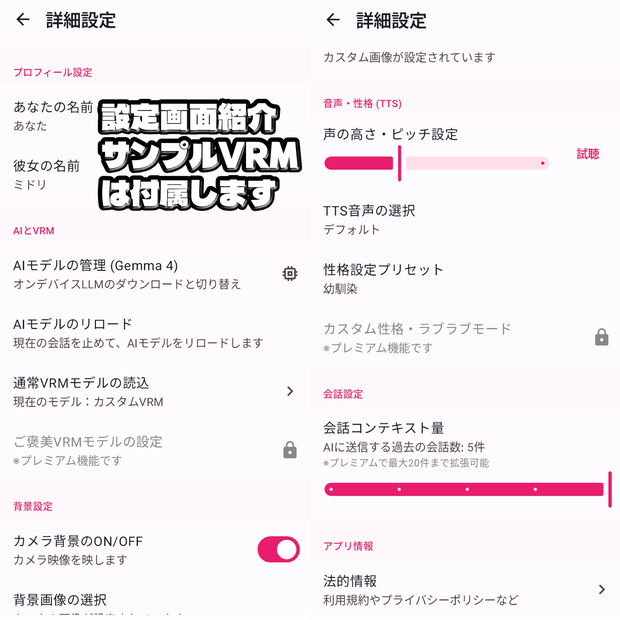Open the TTS音声の選択 option
This screenshot has width=620, height=620.
pyautogui.click(x=465, y=219)
